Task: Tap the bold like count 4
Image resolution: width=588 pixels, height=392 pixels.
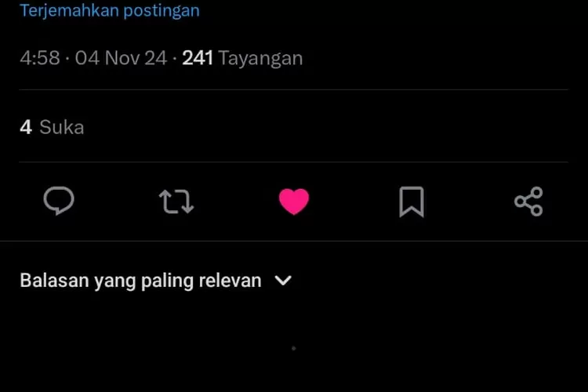Action: [26, 127]
